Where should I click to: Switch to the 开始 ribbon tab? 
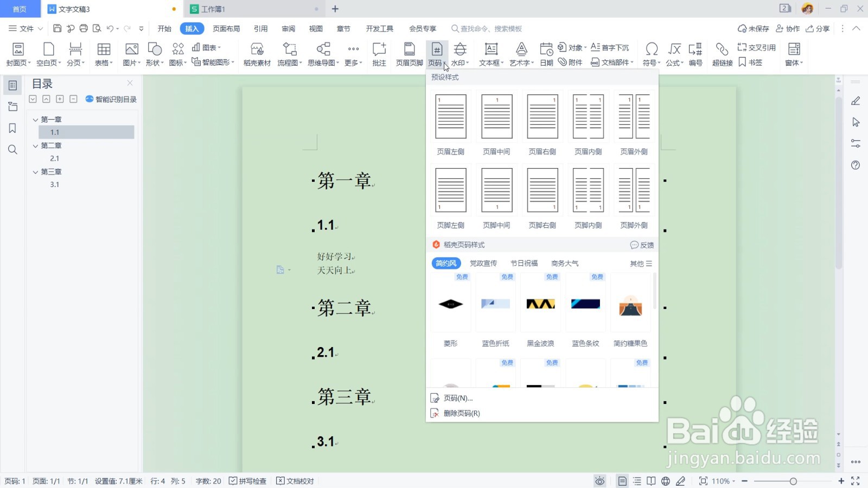(164, 29)
